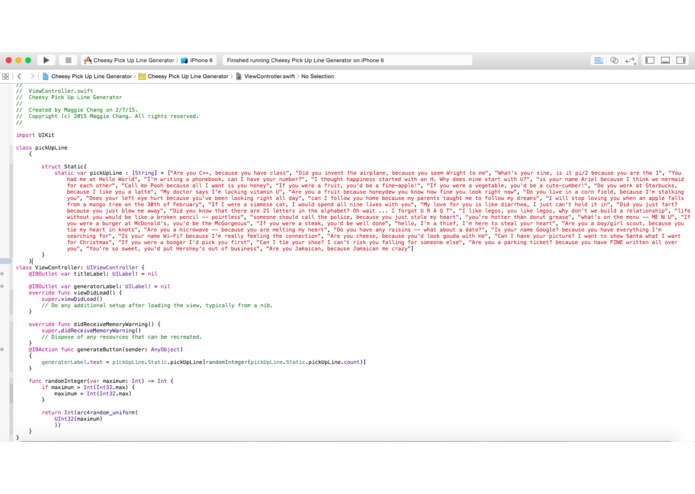Toggle the Debug area at the bottom
This screenshot has height=494, width=695.
(x=665, y=60)
